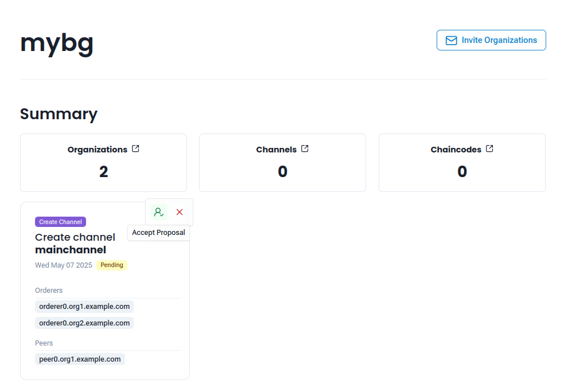Screen dimensions: 568x392
Task: Click the Peers section label
Action: (x=44, y=343)
